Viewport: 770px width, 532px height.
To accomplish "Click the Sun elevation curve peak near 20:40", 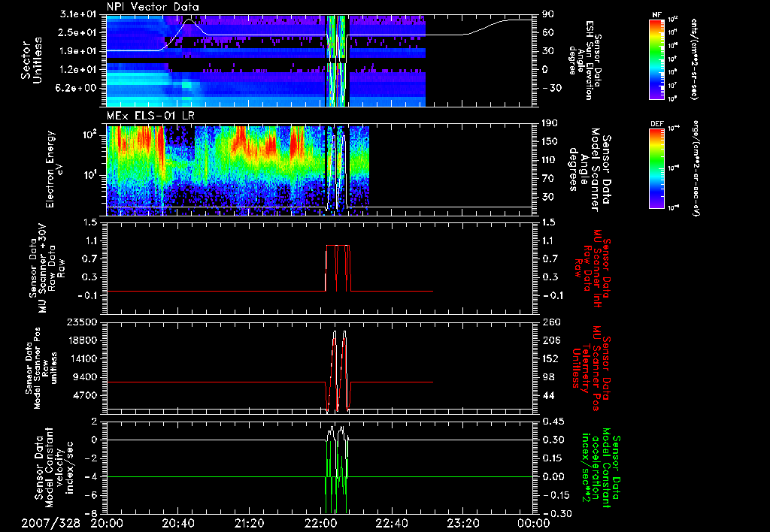I will [x=189, y=20].
